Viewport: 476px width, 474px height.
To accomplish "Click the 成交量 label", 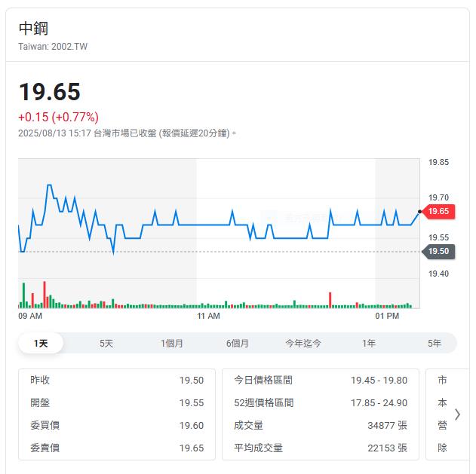I will (x=248, y=425).
